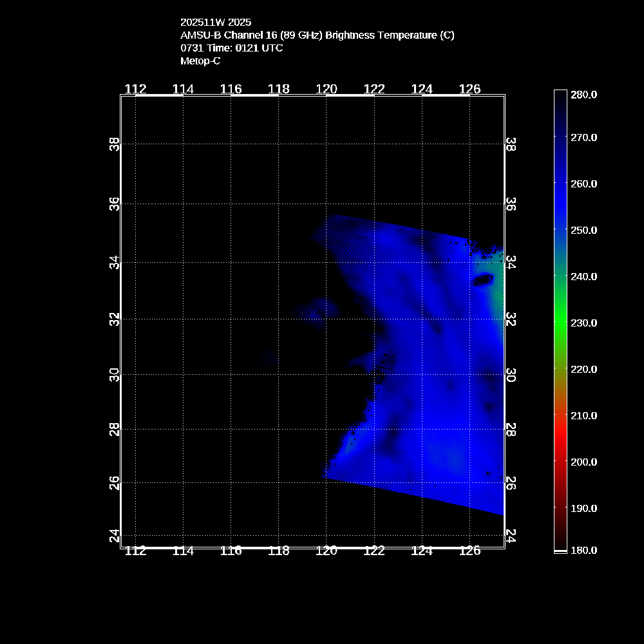644x644 pixels.
Task: Click the right latitude label "30"
Action: click(511, 375)
